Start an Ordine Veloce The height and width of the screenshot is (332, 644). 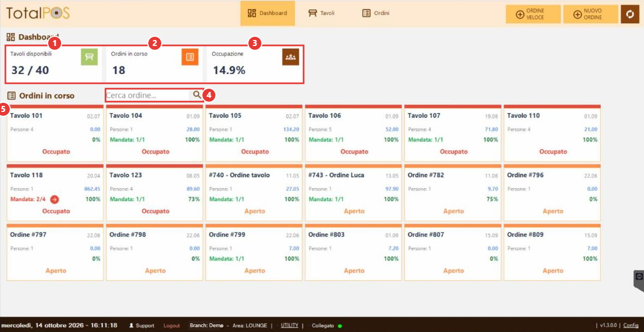tap(533, 15)
